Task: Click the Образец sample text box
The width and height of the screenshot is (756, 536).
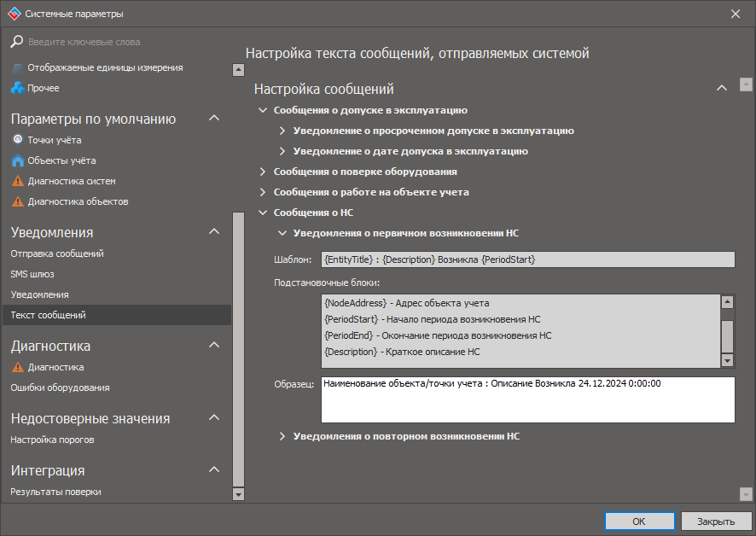Action: pyautogui.click(x=528, y=399)
